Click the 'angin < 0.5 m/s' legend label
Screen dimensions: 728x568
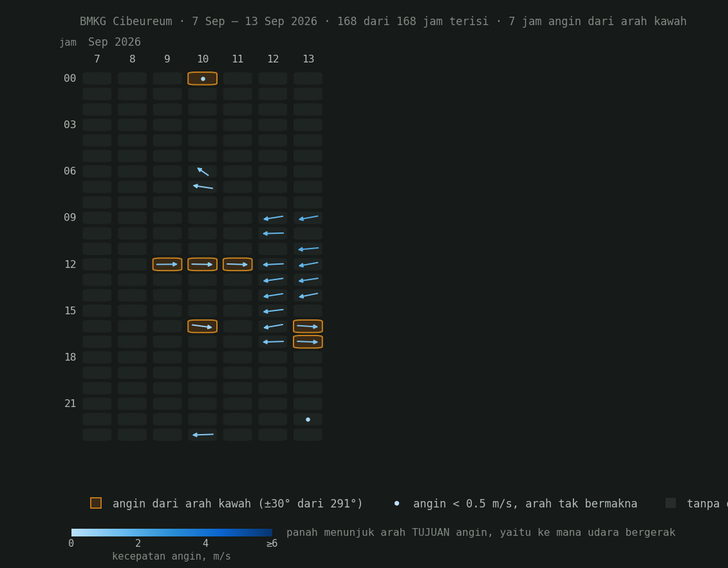(x=525, y=504)
